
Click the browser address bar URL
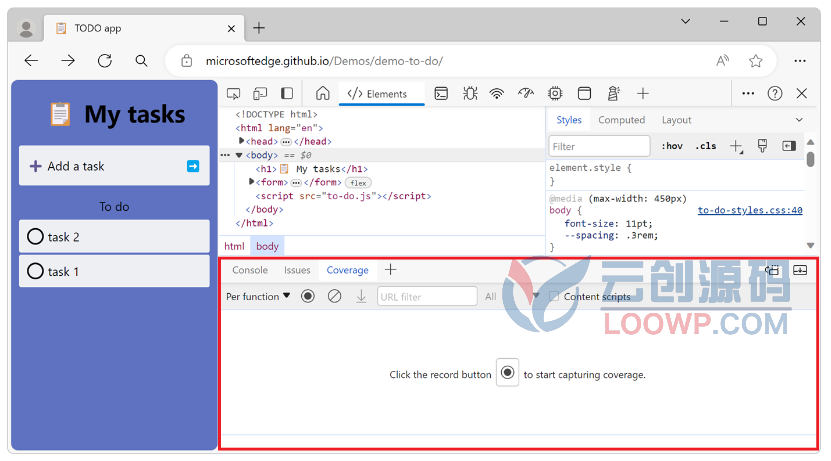tap(324, 61)
